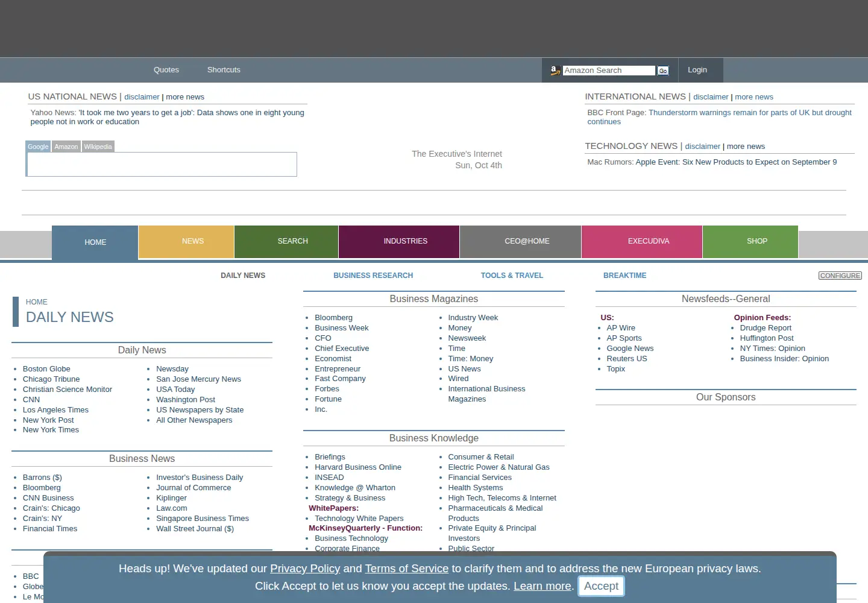Viewport: 868px width, 603px height.
Task: Open the Washington Post link
Action: click(186, 400)
